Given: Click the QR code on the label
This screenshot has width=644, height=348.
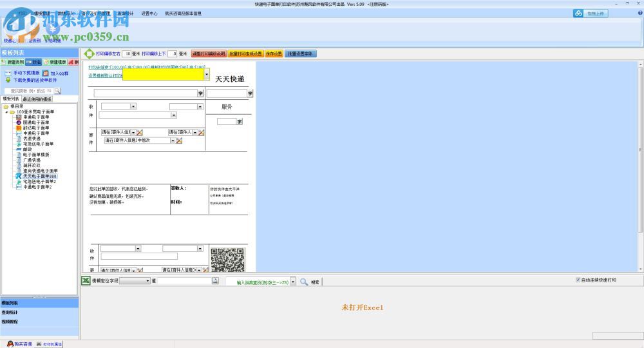Looking at the screenshot, I should point(227,260).
